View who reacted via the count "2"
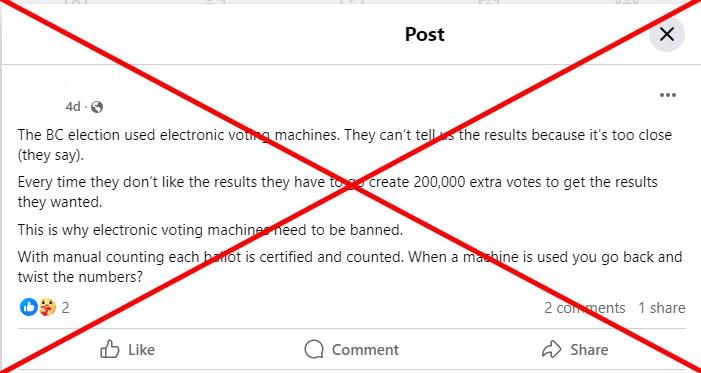Image resolution: width=701 pixels, height=373 pixels. coord(65,308)
